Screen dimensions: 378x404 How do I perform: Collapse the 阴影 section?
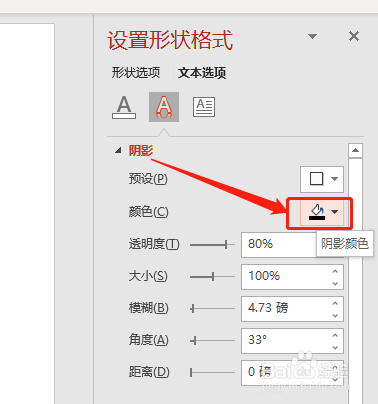point(118,151)
